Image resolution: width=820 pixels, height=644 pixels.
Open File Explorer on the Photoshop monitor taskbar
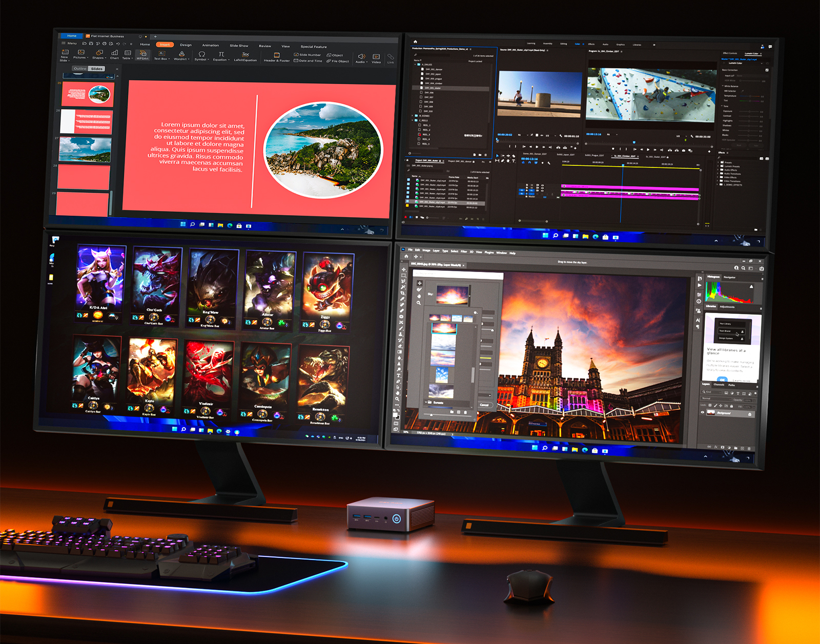[575, 450]
